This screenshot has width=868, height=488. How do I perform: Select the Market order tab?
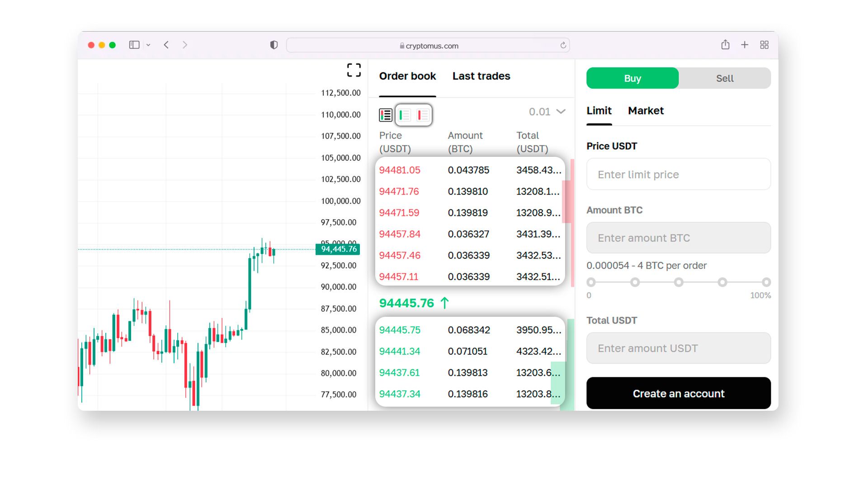646,111
